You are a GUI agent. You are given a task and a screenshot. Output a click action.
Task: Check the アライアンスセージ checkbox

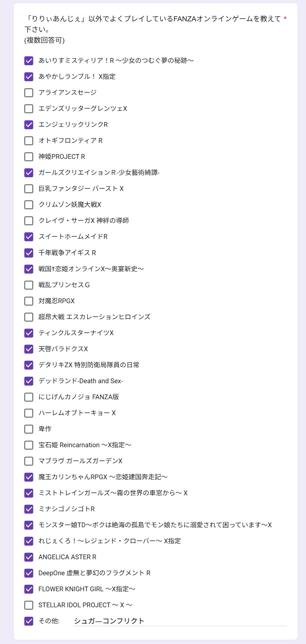tap(29, 92)
